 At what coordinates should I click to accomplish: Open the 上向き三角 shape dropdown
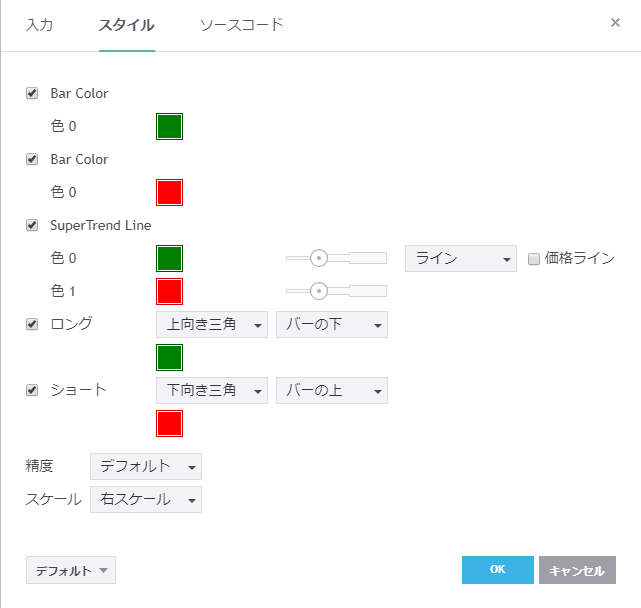click(x=212, y=324)
